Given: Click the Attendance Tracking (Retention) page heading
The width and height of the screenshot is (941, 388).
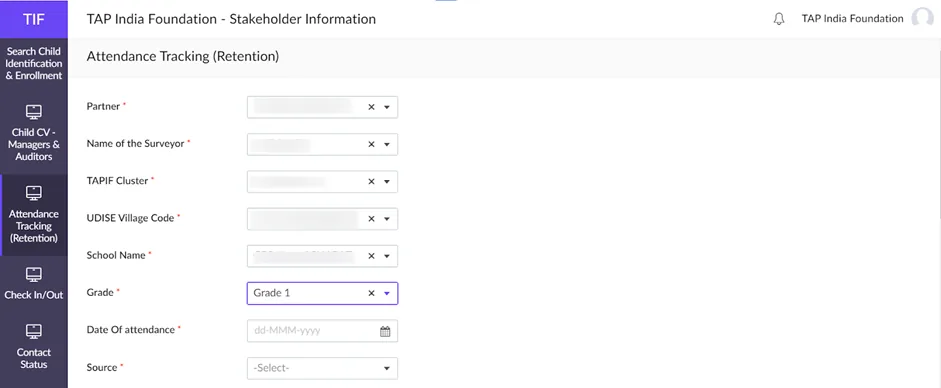Looking at the screenshot, I should [183, 57].
